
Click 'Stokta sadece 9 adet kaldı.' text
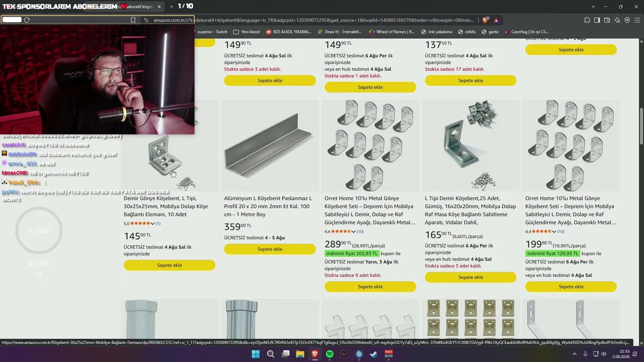[x=353, y=276]
